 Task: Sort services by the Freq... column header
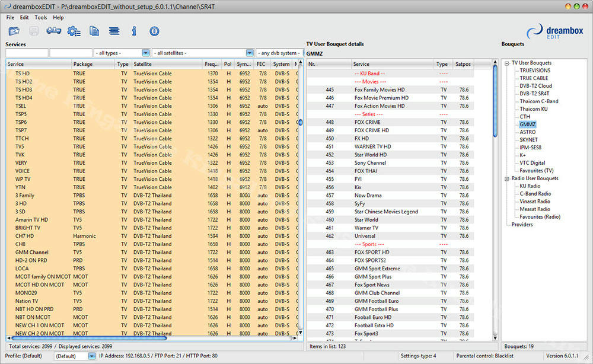click(x=211, y=64)
